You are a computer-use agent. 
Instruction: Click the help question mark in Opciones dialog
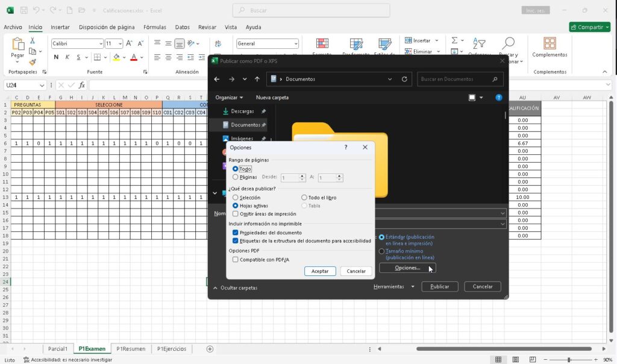click(346, 147)
